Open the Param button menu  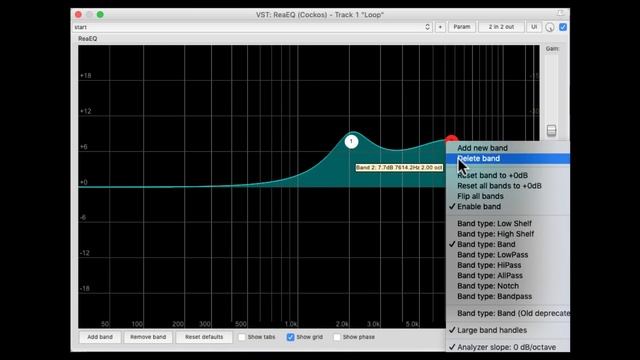click(x=462, y=27)
